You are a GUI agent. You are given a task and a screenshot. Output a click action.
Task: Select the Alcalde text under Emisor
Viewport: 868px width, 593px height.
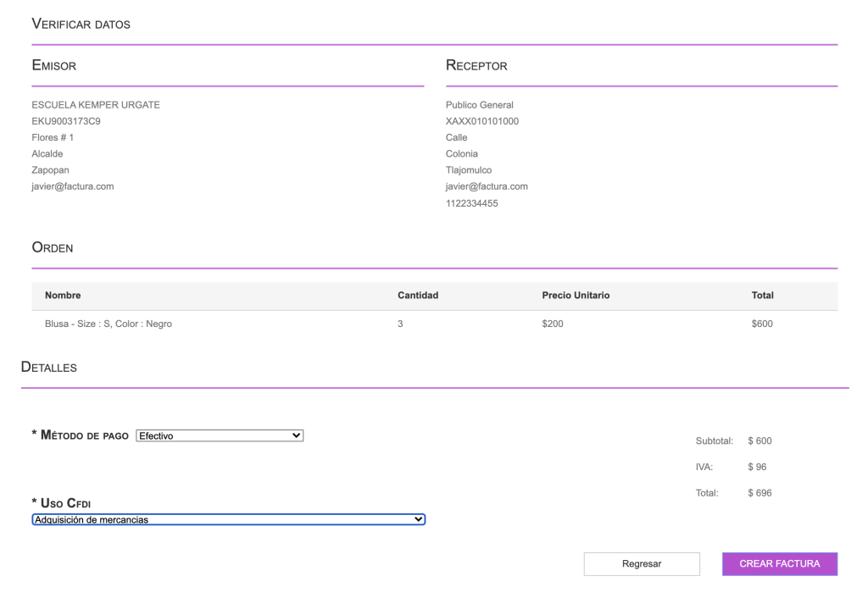(47, 154)
